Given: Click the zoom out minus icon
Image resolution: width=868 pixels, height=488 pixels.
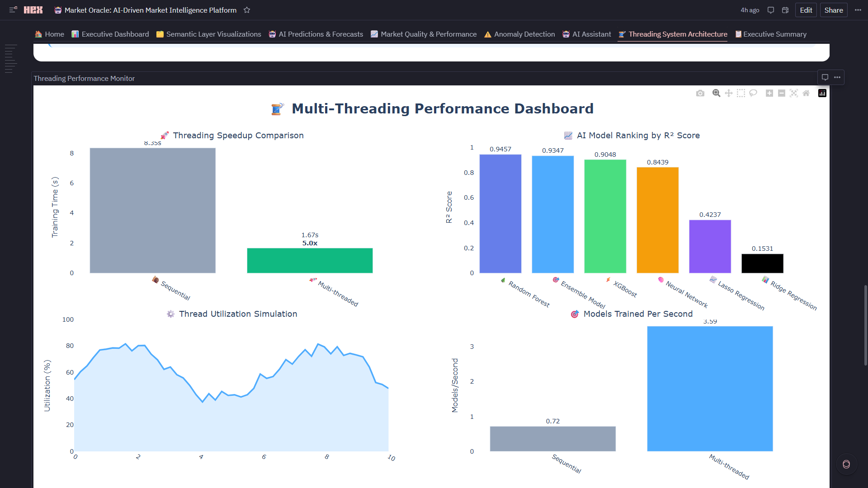Looking at the screenshot, I should [x=782, y=93].
